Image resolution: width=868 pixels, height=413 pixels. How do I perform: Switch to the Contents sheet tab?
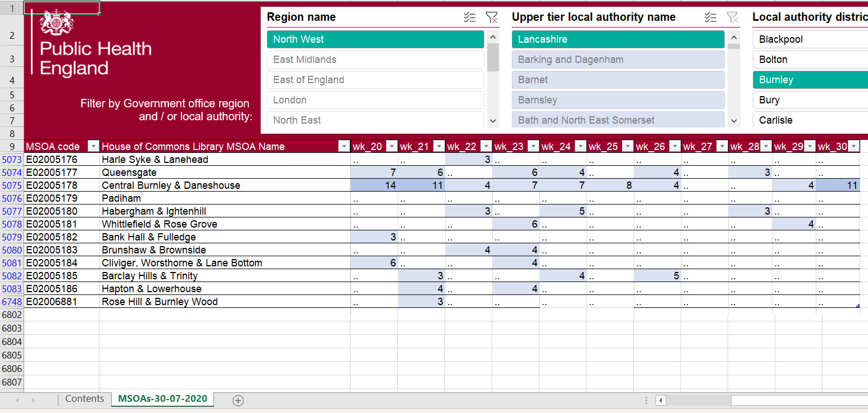click(84, 399)
